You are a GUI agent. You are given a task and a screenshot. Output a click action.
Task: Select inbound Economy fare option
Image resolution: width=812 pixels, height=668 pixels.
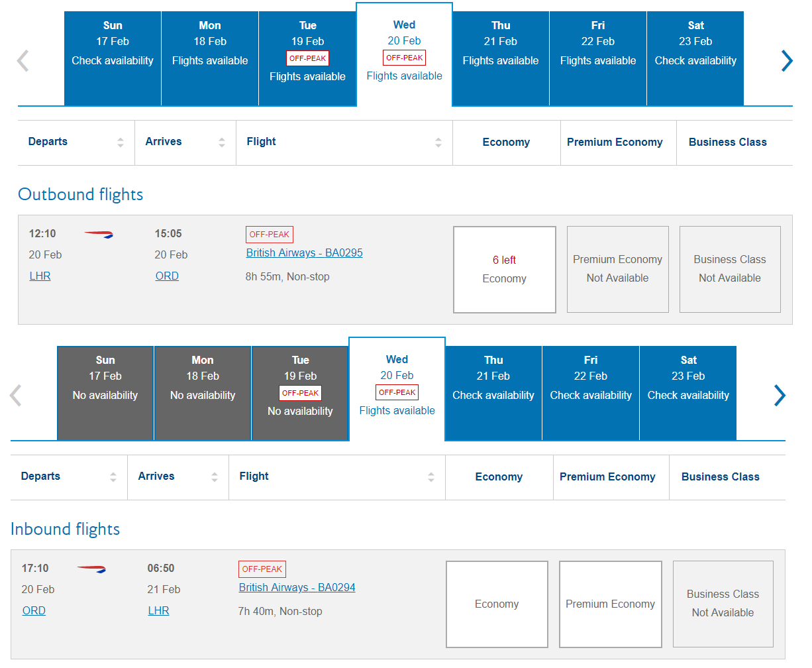[x=497, y=604]
